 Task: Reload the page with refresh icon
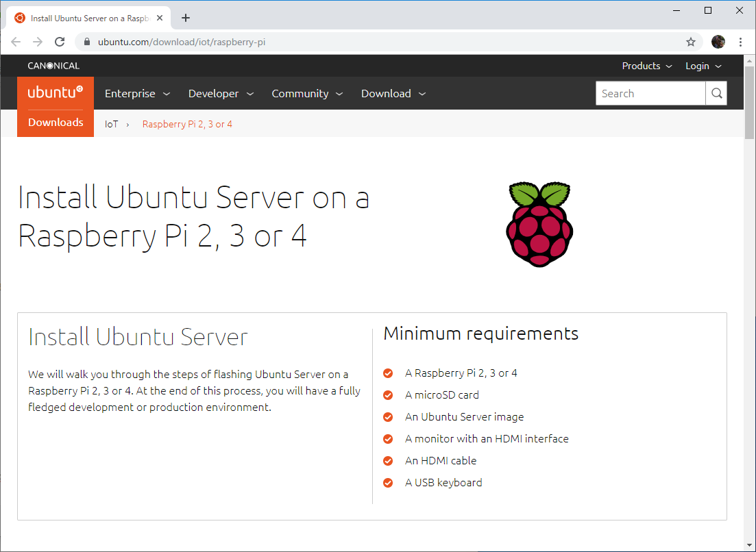60,42
